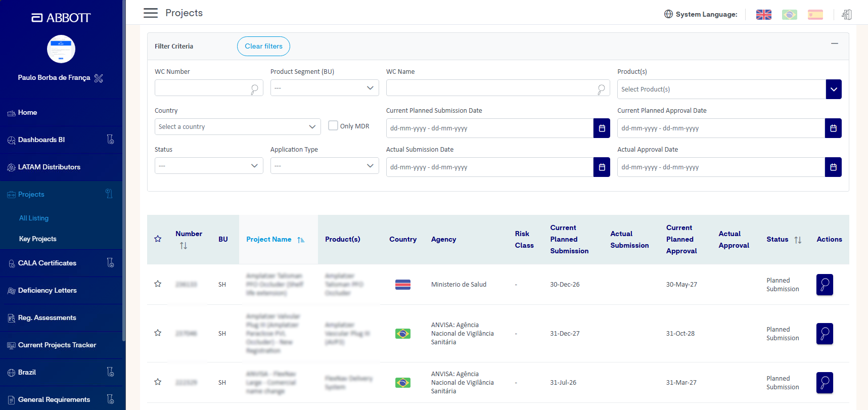Viewport: 868px width, 410px height.
Task: Mark first project row as favorite star
Action: coord(158,284)
